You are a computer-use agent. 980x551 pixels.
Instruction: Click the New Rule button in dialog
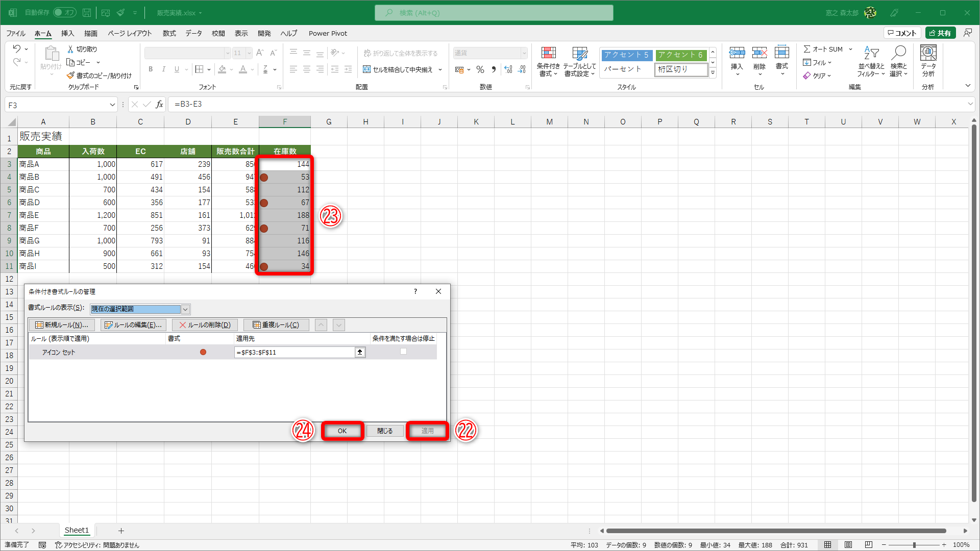[62, 325]
